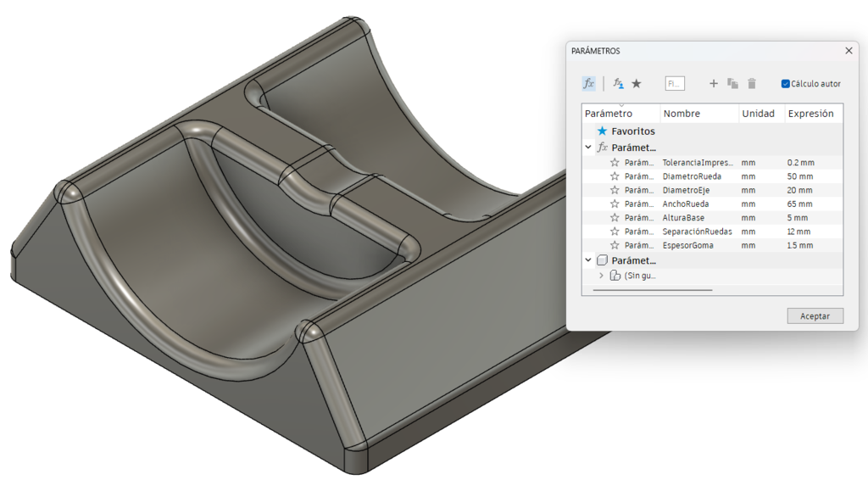Toggle the Cálculo automático checkbox

pyautogui.click(x=786, y=84)
